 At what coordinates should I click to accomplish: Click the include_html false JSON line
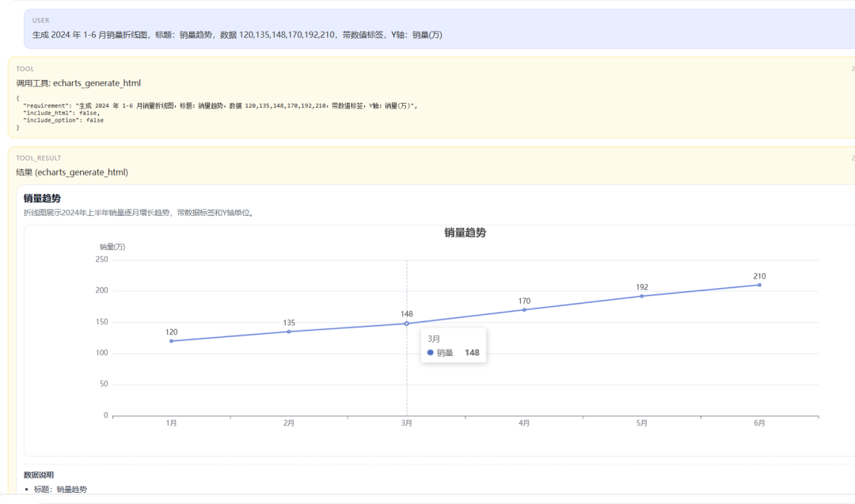pyautogui.click(x=62, y=113)
